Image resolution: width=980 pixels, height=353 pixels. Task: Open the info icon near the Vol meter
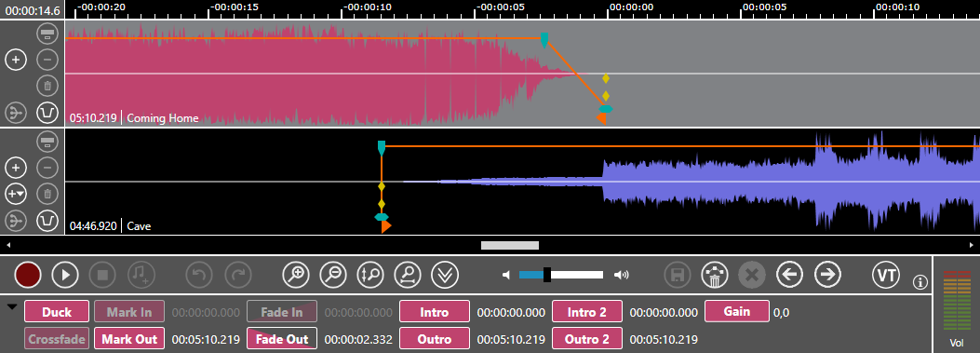click(x=920, y=282)
